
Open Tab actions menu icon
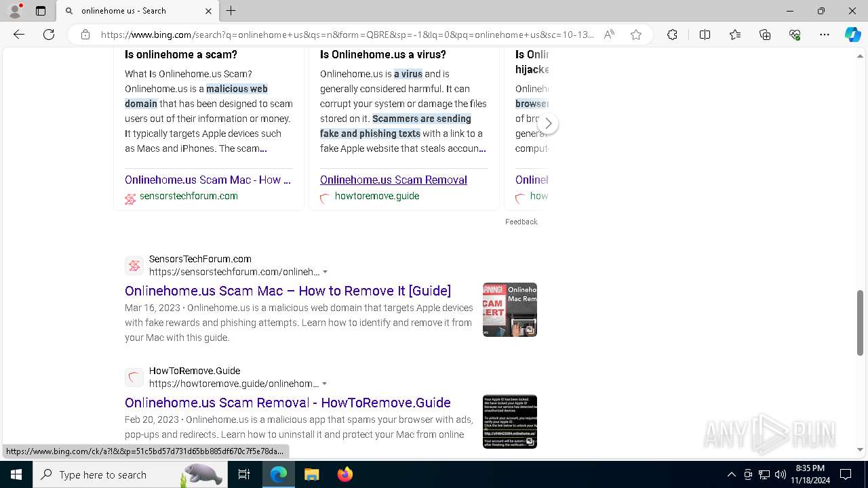(x=41, y=11)
